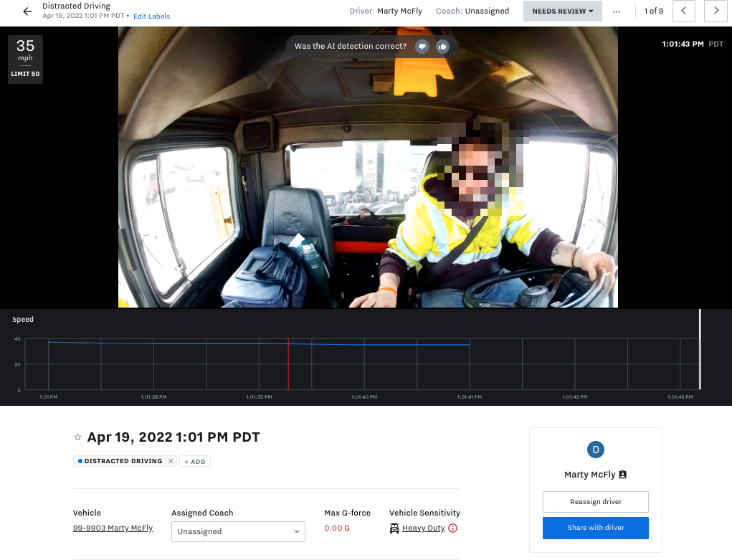
Task: Star the Apr 19 event
Action: tap(77, 437)
